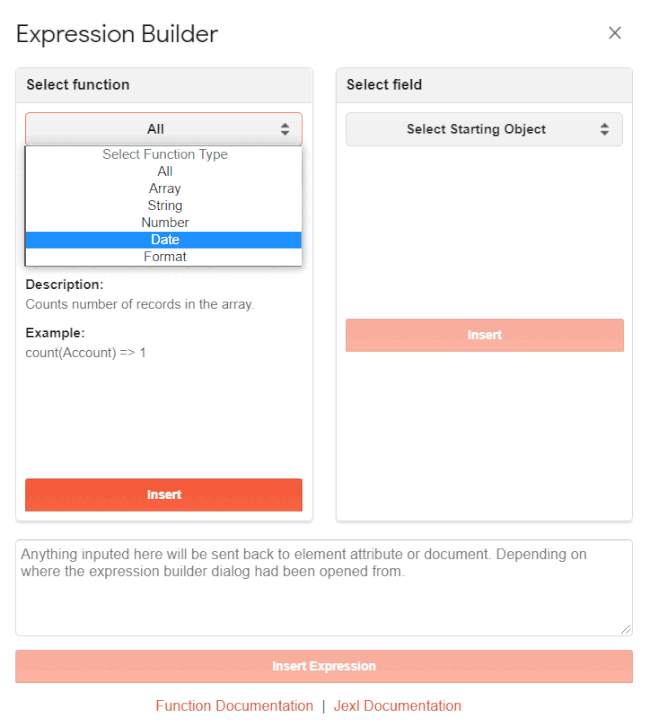650x727 pixels.
Task: Pick the Number function type option
Action: click(x=164, y=222)
